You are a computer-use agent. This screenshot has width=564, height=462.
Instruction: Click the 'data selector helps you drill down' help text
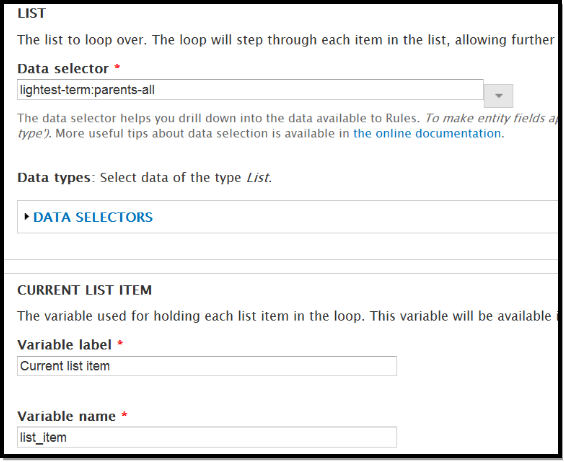287,126
